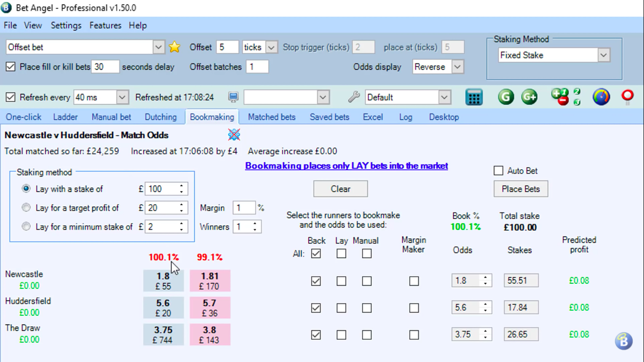Uncheck Place fill or kill bets
Image resolution: width=644 pixels, height=362 pixels.
(10, 67)
